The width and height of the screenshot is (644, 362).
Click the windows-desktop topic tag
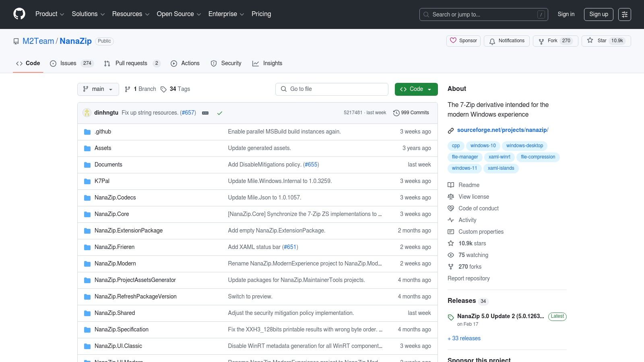[x=524, y=146]
